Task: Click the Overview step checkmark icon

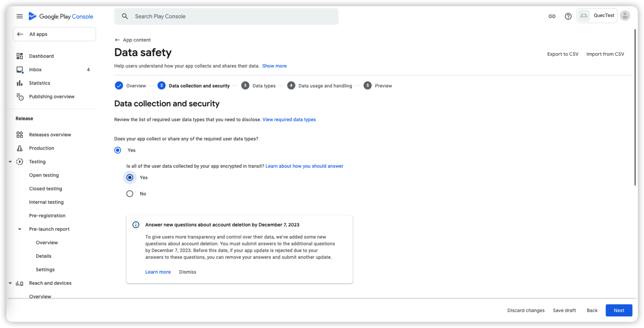Action: click(119, 86)
